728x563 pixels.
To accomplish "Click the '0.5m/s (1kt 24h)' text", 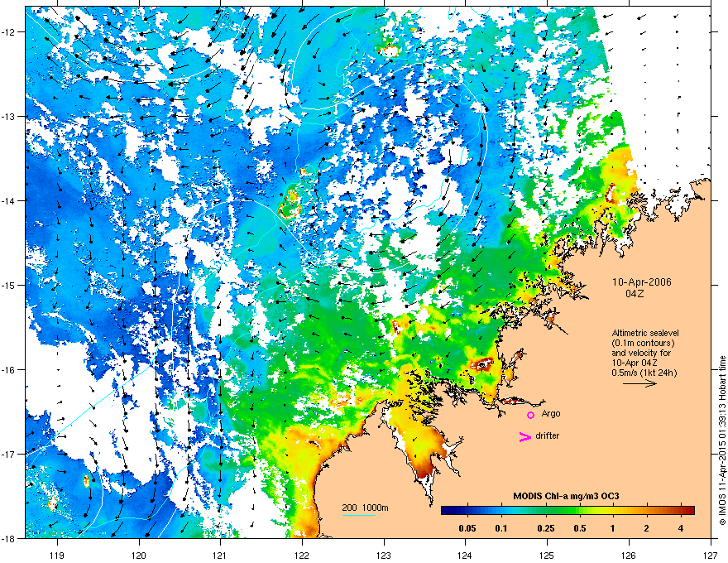I will [x=644, y=372].
